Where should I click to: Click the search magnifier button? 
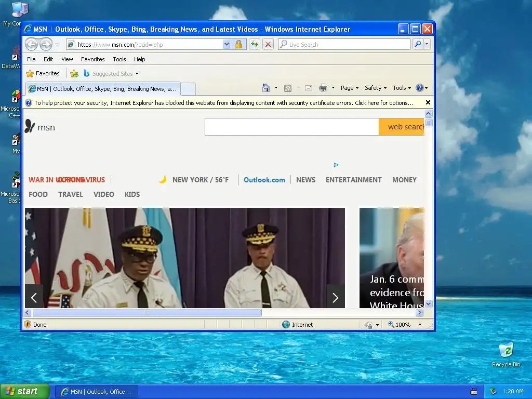tap(418, 45)
